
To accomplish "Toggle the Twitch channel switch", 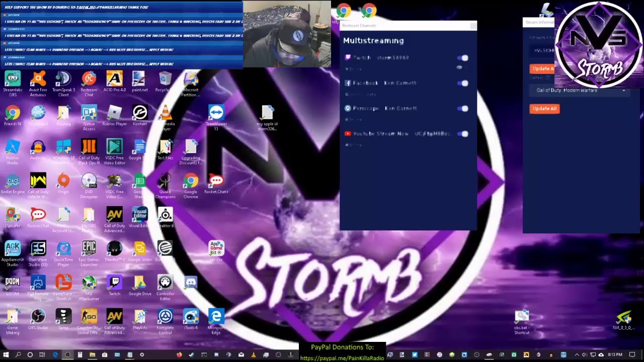I will [463, 58].
